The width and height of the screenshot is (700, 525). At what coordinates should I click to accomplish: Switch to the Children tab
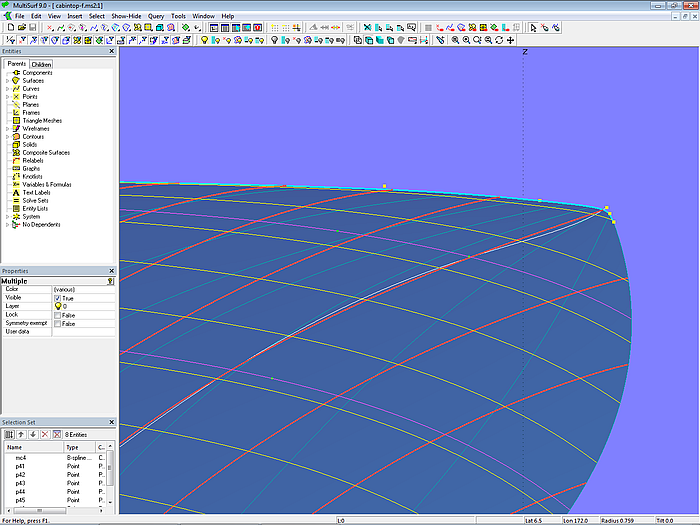(x=41, y=64)
